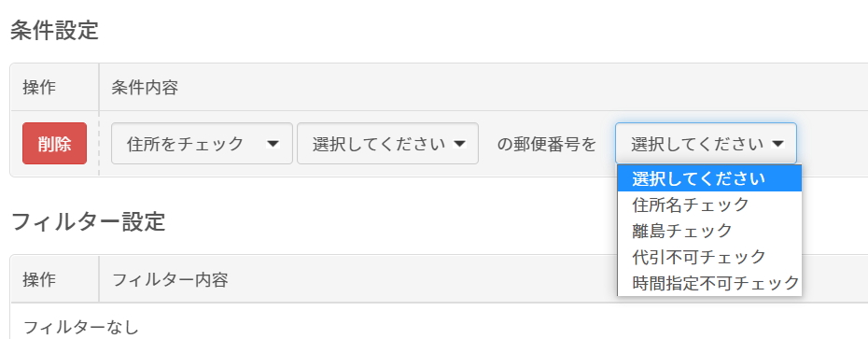This screenshot has height=339, width=868.
Task: Click the red 削除 button
Action: 54,144
